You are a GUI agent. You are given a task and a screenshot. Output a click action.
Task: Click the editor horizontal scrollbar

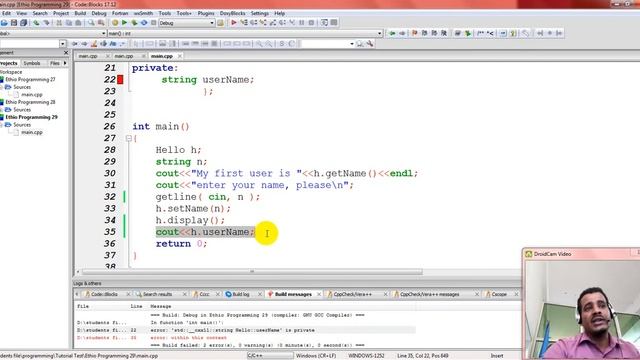(252, 271)
